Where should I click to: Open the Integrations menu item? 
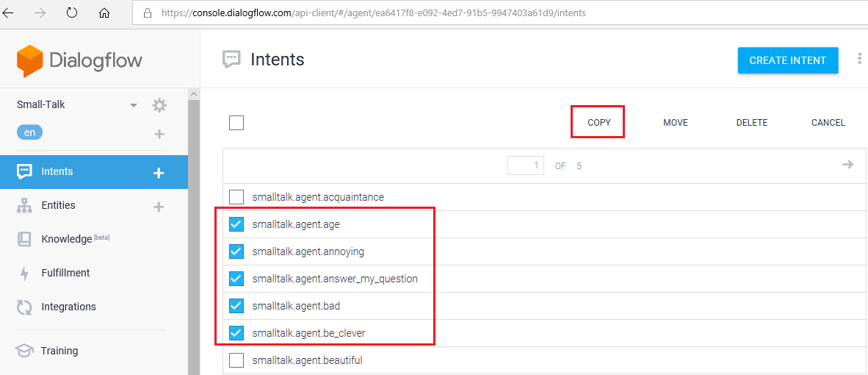coord(68,307)
